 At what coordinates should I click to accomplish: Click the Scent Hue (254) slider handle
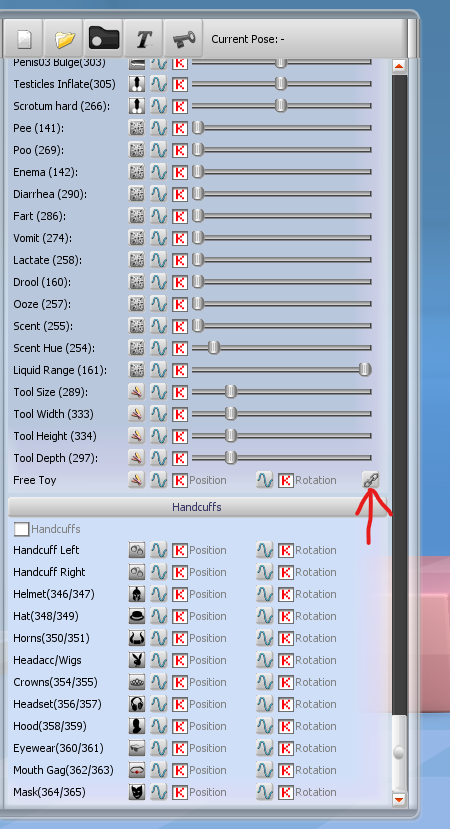pos(214,348)
